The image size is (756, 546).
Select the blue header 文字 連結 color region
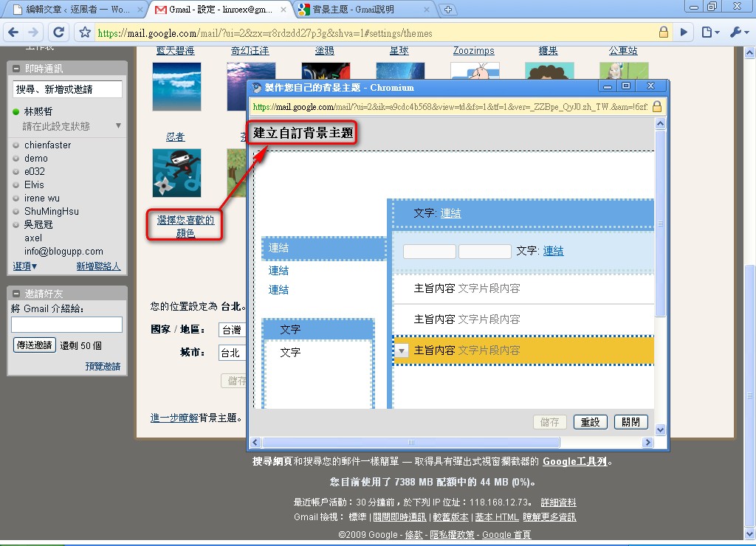coord(523,213)
